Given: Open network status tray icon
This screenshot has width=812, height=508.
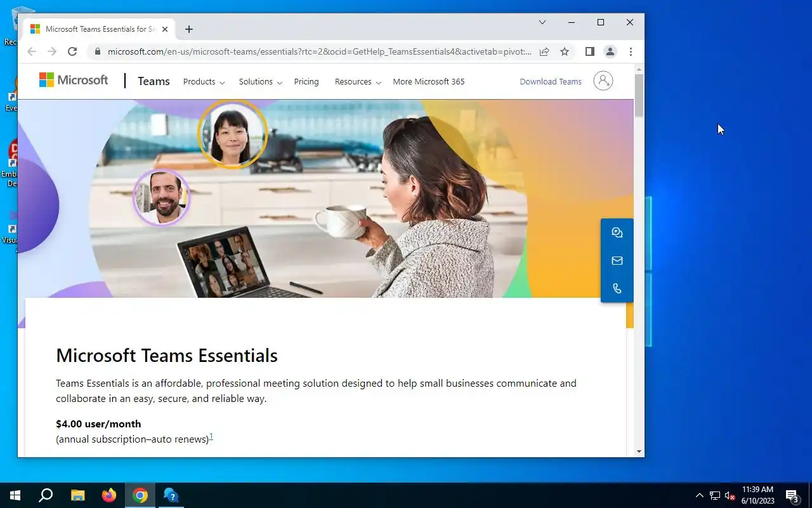Looking at the screenshot, I should click(715, 495).
